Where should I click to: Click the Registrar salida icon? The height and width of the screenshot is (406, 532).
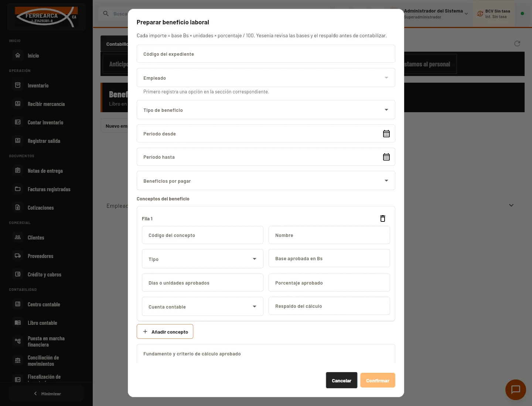pos(18,141)
